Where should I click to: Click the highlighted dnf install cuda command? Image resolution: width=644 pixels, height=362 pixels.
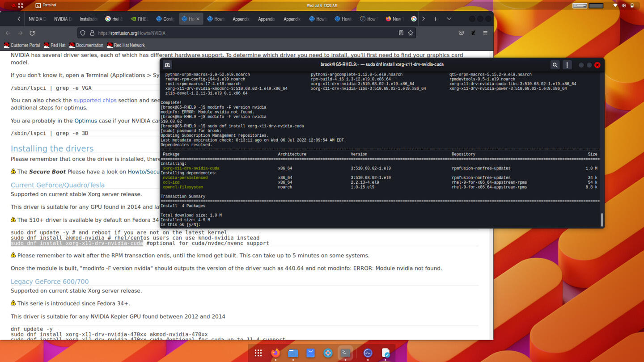(77, 244)
